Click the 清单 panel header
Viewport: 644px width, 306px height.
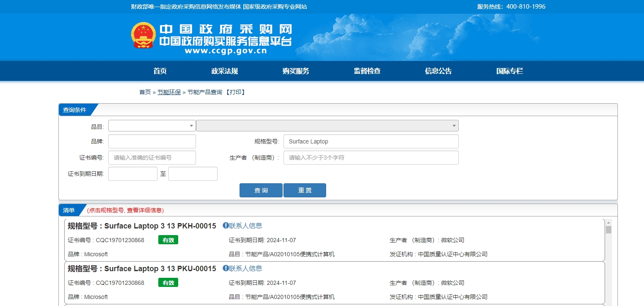click(69, 210)
